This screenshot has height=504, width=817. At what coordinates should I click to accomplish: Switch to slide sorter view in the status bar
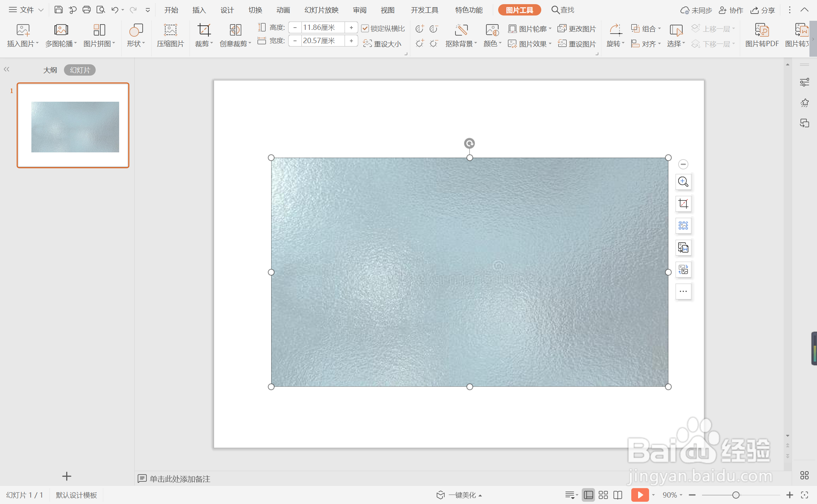click(x=603, y=495)
